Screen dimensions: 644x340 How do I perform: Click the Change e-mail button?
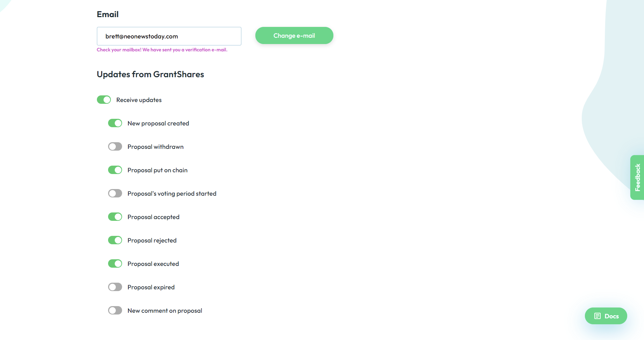coord(294,36)
